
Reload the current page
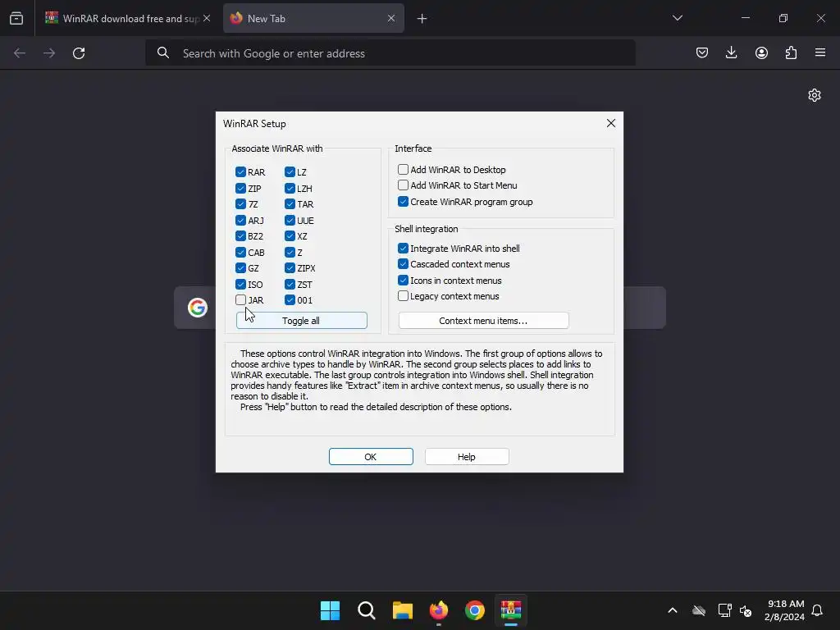79,53
